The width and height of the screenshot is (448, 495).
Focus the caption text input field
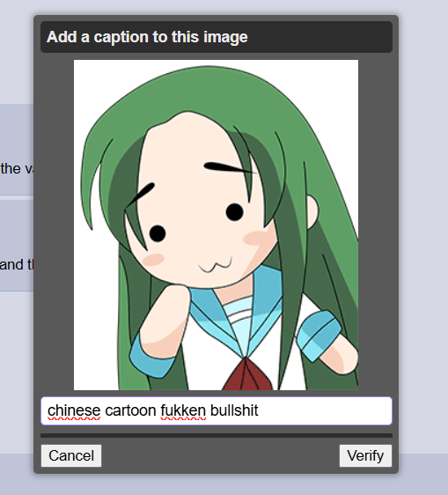click(217, 410)
